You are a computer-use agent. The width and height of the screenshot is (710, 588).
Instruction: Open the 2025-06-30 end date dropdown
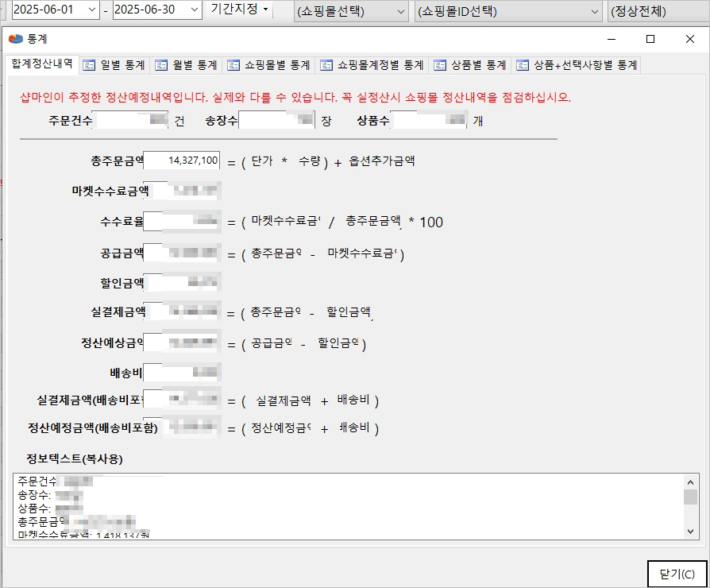195,10
